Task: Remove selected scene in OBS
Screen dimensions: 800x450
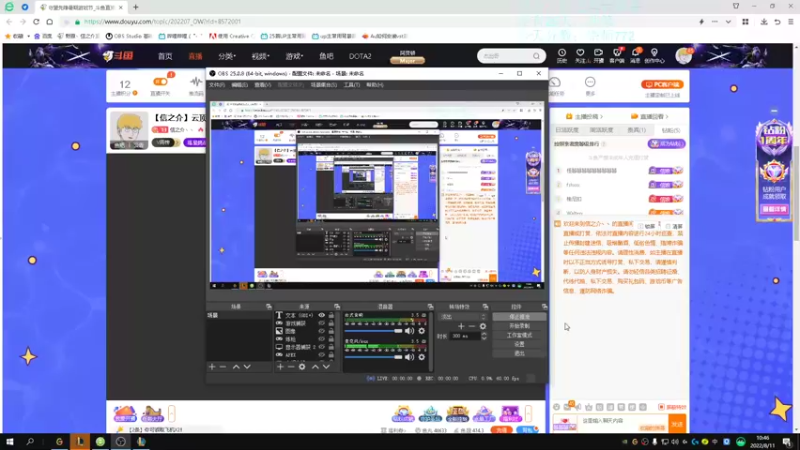Action: pyautogui.click(x=223, y=367)
